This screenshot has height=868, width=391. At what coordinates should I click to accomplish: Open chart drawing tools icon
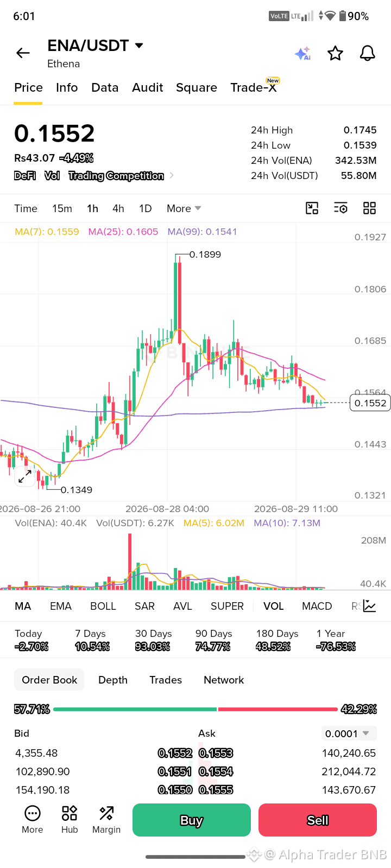coord(312,208)
